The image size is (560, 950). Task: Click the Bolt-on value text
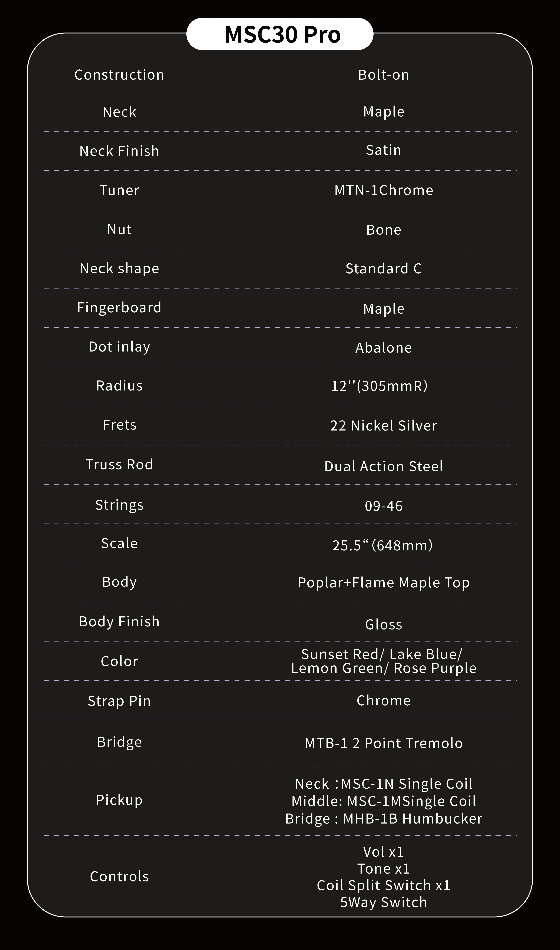(383, 75)
